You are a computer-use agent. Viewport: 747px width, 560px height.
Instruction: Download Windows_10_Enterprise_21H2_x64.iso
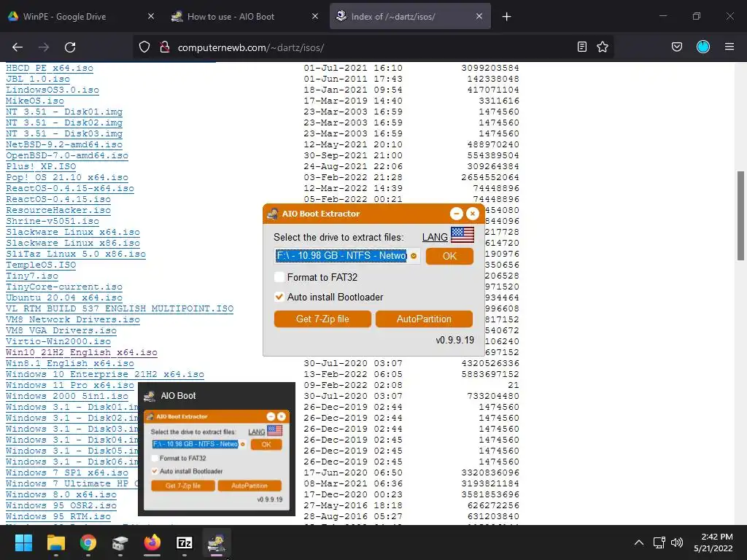105,375
